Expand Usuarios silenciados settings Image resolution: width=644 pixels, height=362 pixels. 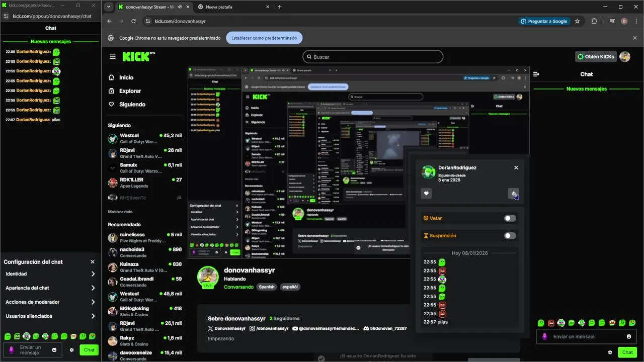coord(50,316)
